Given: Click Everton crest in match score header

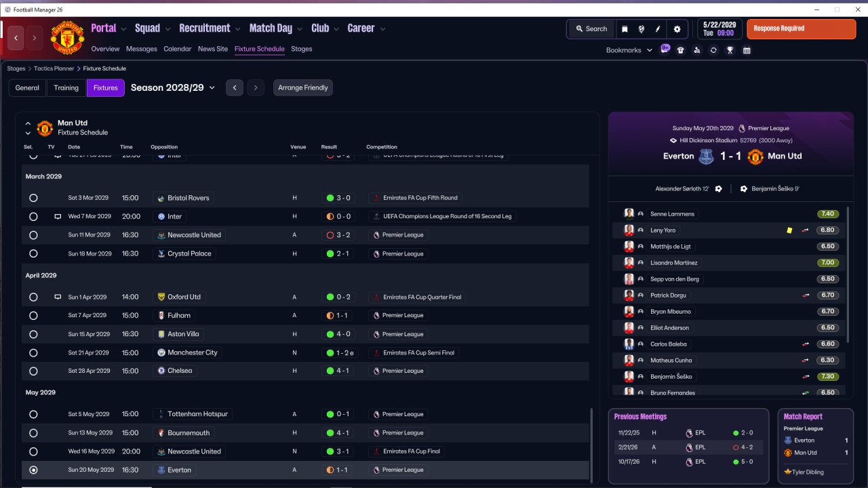Looking at the screenshot, I should (x=706, y=156).
